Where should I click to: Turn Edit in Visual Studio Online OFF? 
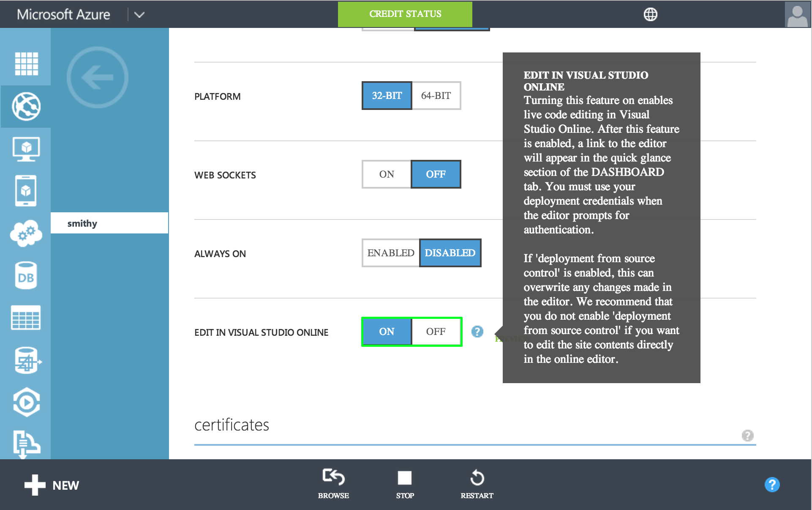(x=436, y=332)
